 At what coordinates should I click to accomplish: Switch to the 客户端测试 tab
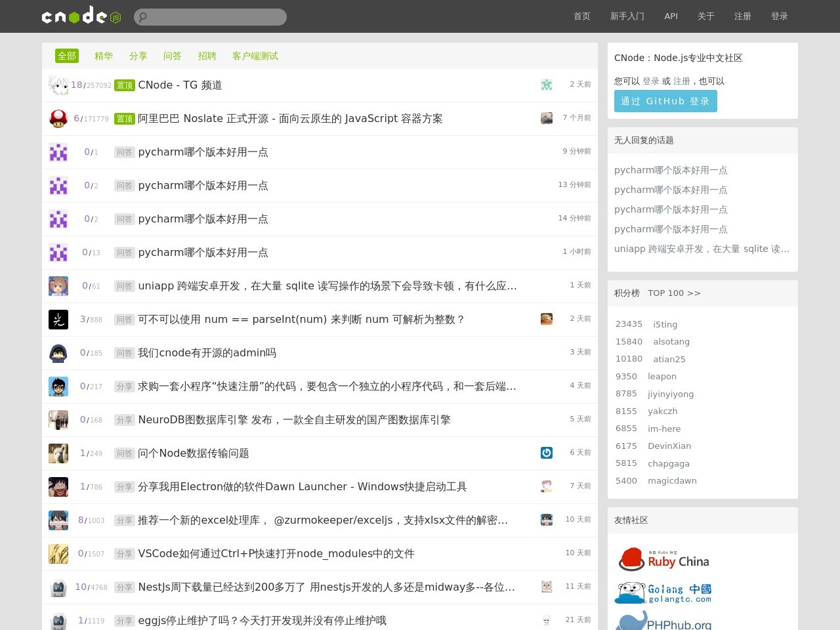tap(255, 56)
